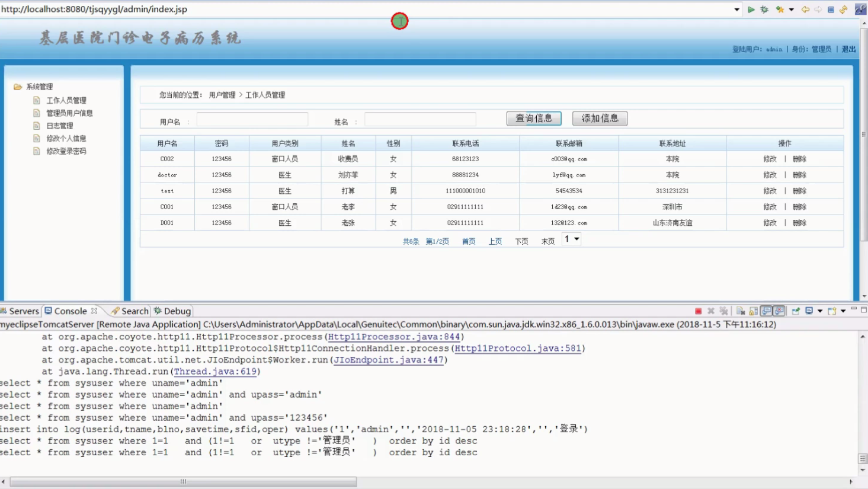Screen dimensions: 868x489
Task: Open 修改登录密码 in the sidebar
Action: (66, 151)
